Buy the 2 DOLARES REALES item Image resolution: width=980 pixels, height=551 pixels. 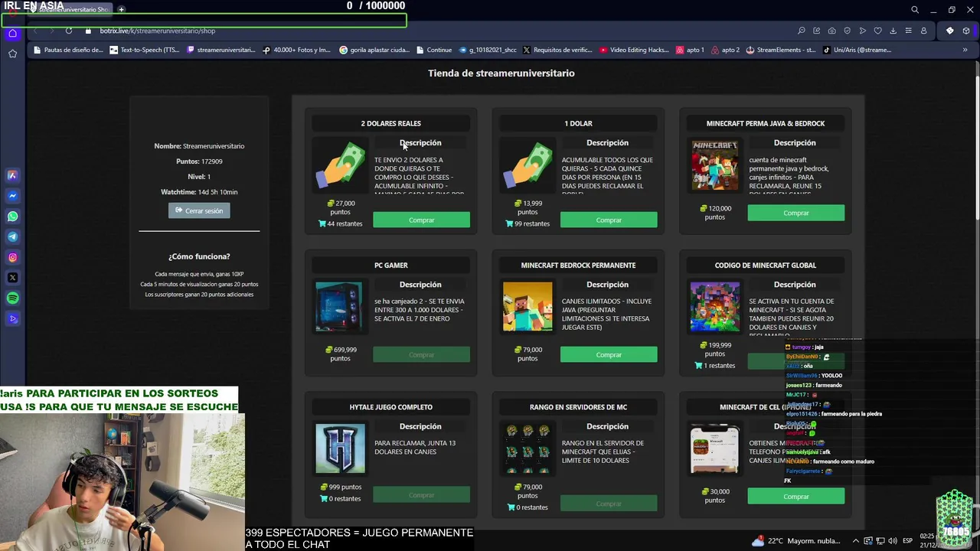pos(421,220)
